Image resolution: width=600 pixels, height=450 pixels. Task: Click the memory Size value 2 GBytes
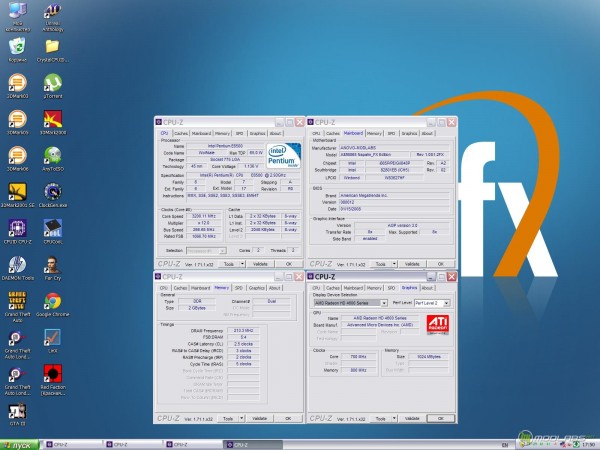coord(197,308)
